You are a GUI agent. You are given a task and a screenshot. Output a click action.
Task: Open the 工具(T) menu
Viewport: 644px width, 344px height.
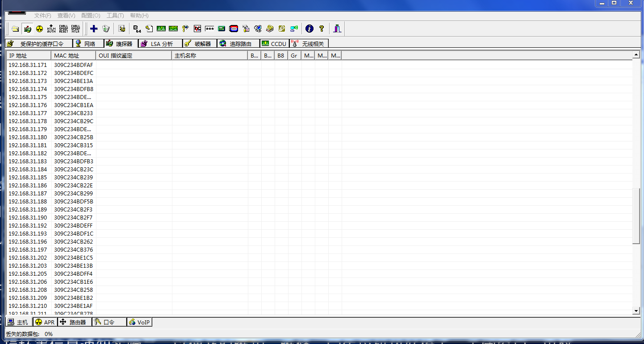(115, 16)
